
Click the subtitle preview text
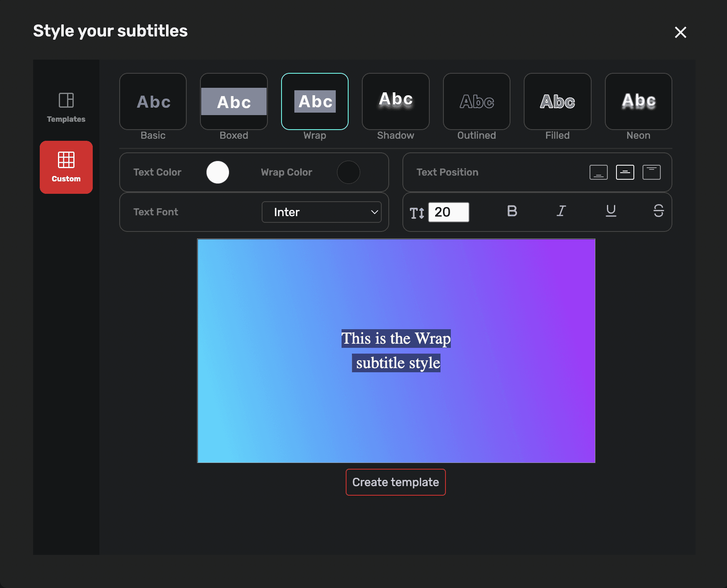[396, 351]
